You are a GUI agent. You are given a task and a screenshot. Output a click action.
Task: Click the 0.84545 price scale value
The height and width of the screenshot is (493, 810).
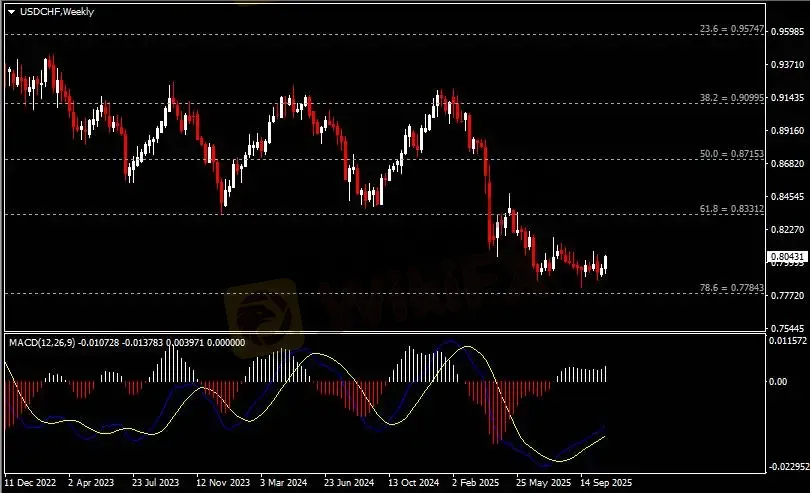point(787,197)
